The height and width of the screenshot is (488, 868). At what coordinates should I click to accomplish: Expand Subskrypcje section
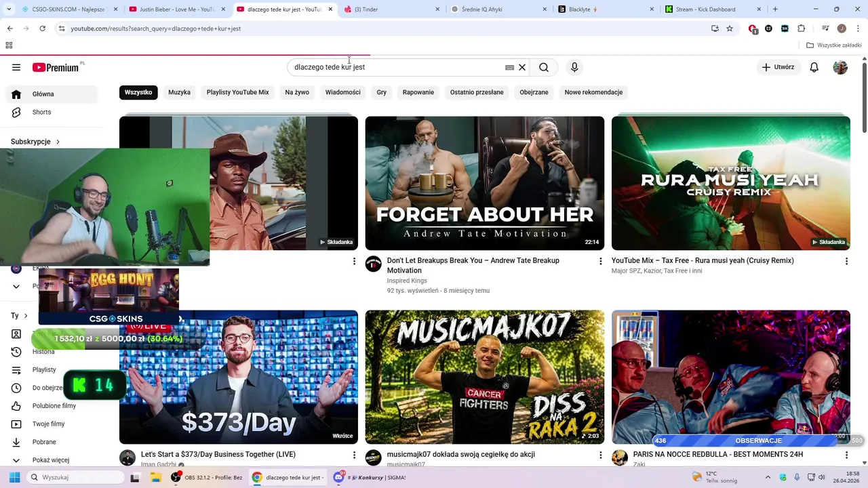tap(35, 142)
